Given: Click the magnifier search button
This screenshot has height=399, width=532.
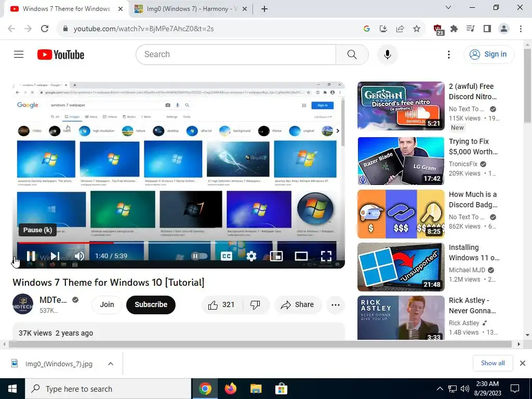Looking at the screenshot, I should [x=352, y=54].
